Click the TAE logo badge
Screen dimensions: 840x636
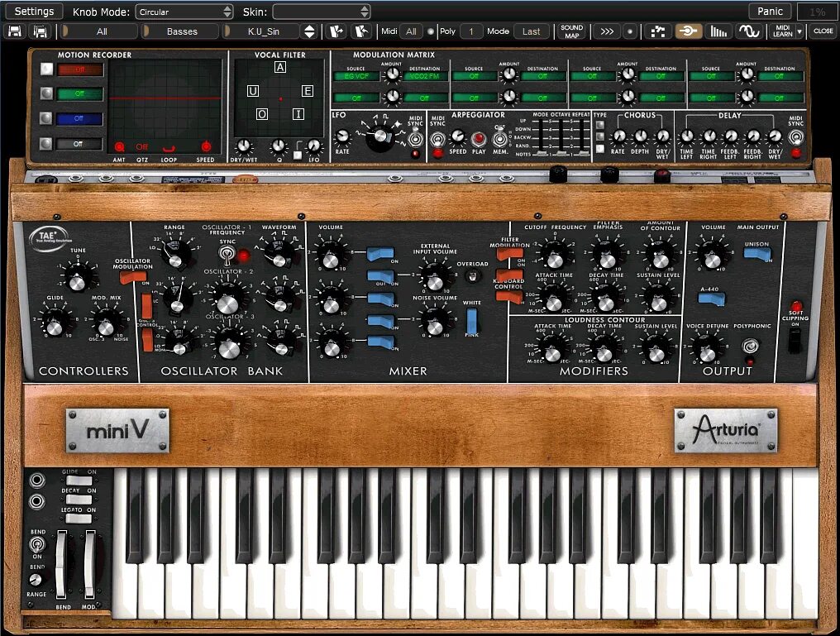[50, 237]
